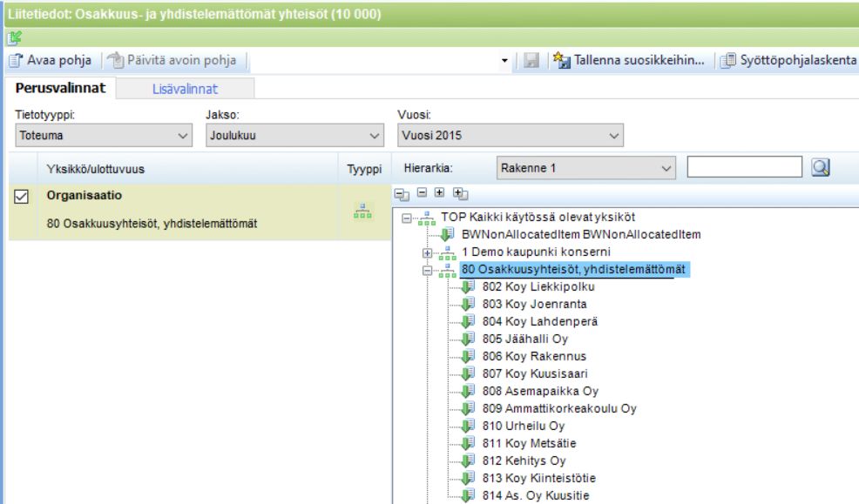The width and height of the screenshot is (859, 504).
Task: Click Tallenna suosikkeihin button
Action: (x=629, y=60)
